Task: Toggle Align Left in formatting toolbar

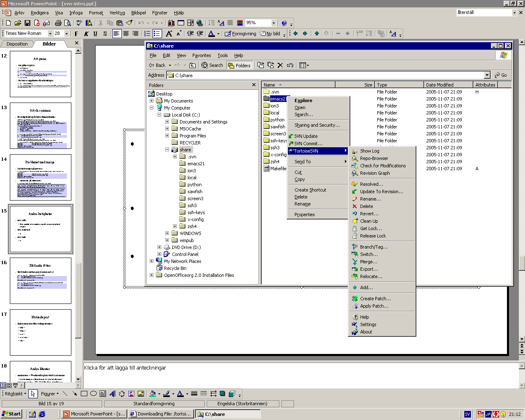Action: point(117,34)
